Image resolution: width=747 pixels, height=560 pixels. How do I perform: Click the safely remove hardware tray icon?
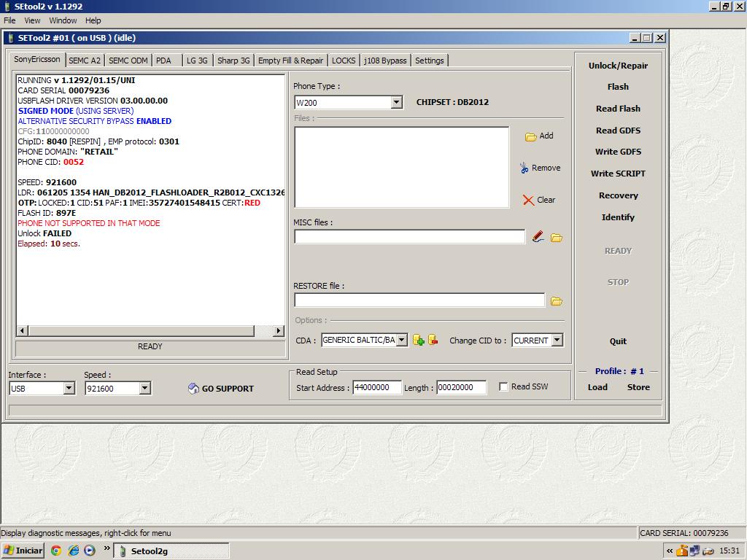coord(708,551)
